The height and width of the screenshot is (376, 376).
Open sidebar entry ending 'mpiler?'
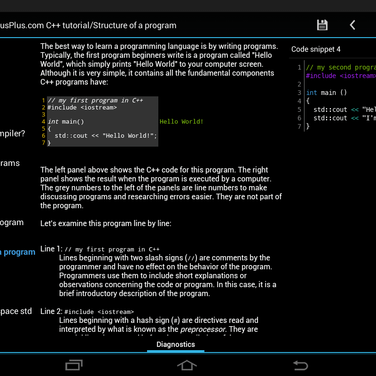coord(13,134)
